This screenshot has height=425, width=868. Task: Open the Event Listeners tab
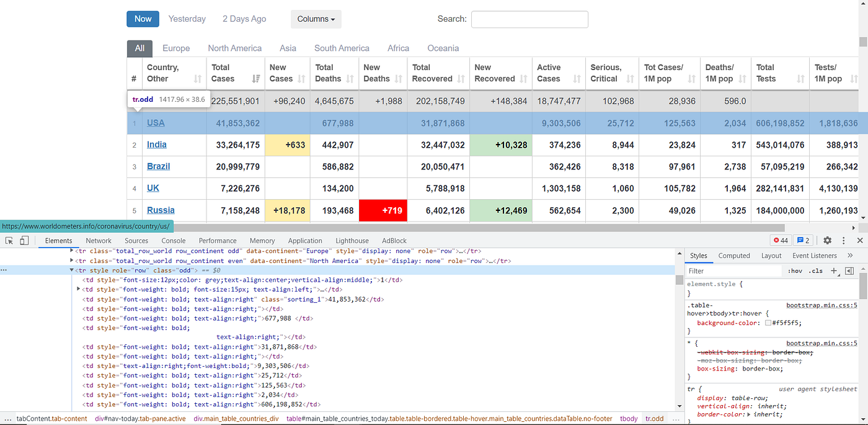coord(815,256)
